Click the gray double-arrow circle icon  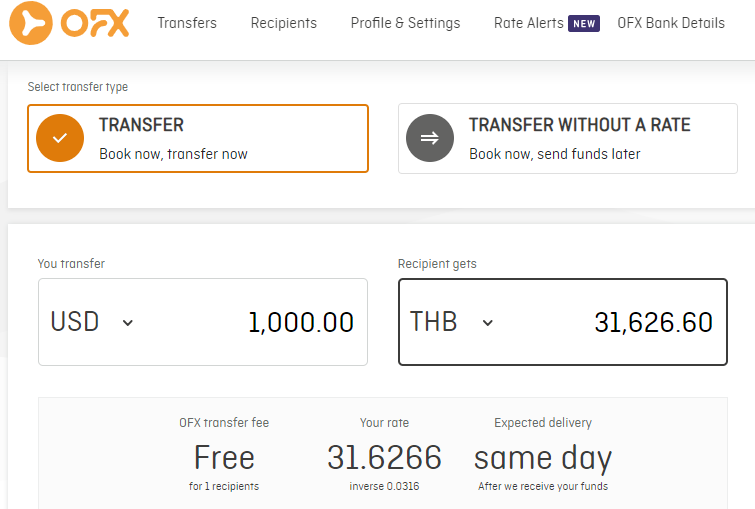click(x=430, y=138)
